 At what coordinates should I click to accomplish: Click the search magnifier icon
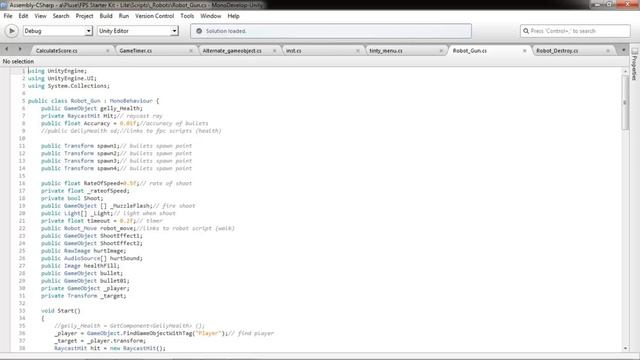tap(526, 31)
